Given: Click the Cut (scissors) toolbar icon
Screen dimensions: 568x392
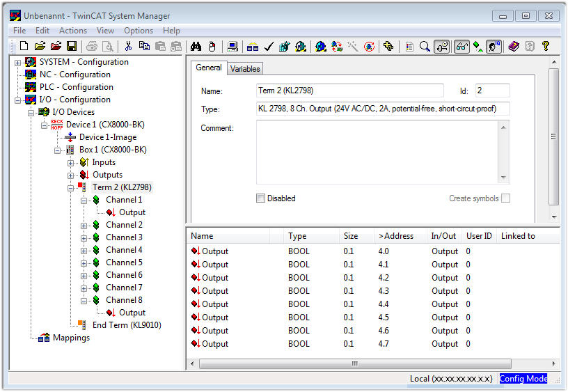Looking at the screenshot, I should pos(128,47).
